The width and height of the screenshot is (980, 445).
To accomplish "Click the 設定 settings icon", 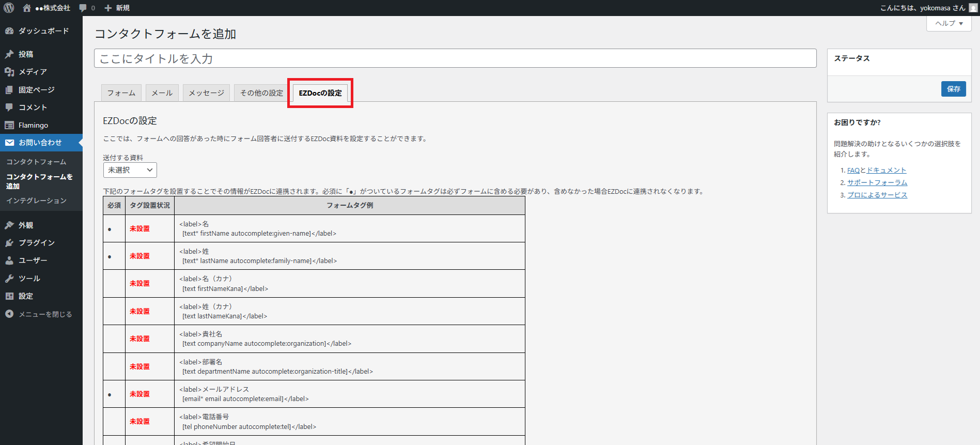I will (9, 296).
